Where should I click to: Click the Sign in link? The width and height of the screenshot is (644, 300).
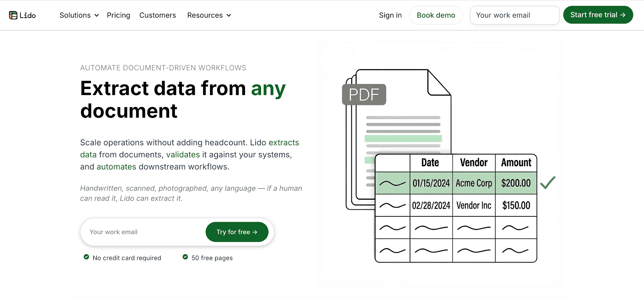[390, 15]
